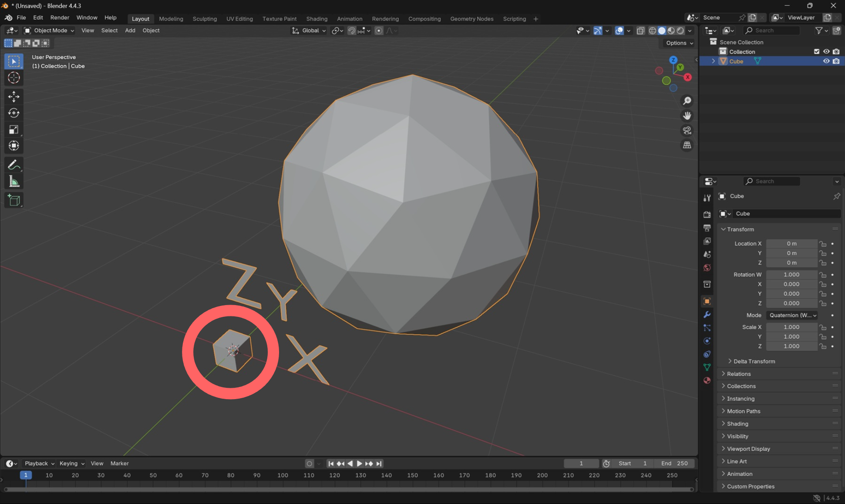The width and height of the screenshot is (845, 504).
Task: Open the Modifiers wrench properties tab
Action: [x=707, y=315]
